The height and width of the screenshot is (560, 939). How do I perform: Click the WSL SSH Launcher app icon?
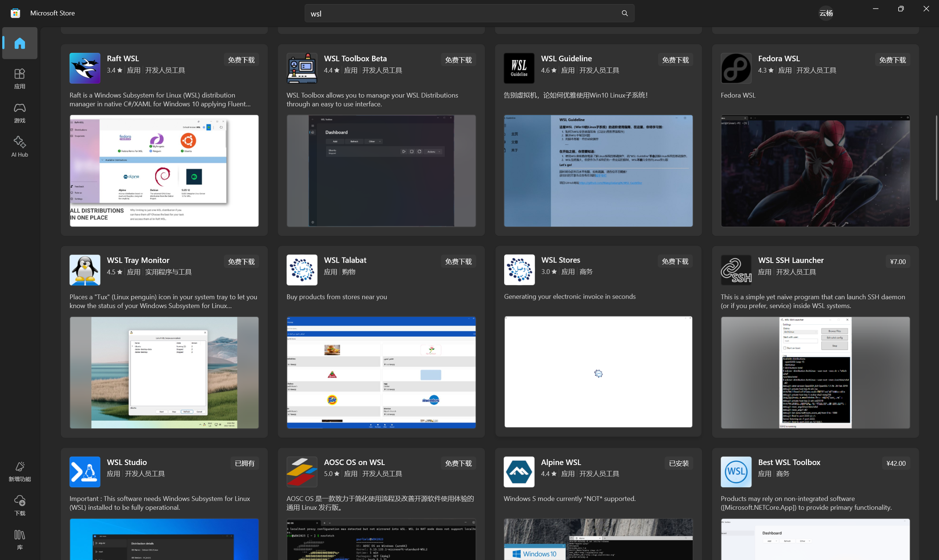736,270
